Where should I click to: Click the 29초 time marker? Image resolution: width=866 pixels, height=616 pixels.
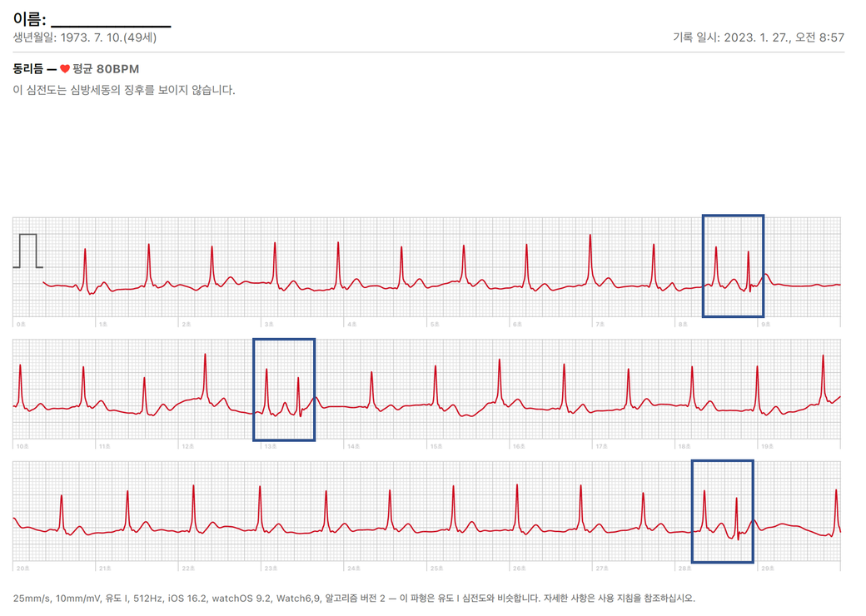pyautogui.click(x=767, y=569)
